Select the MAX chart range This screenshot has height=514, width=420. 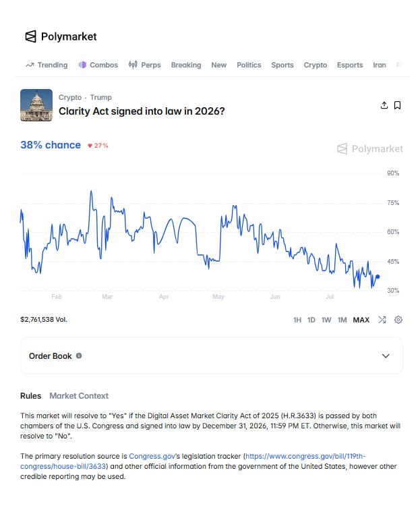[x=361, y=320]
